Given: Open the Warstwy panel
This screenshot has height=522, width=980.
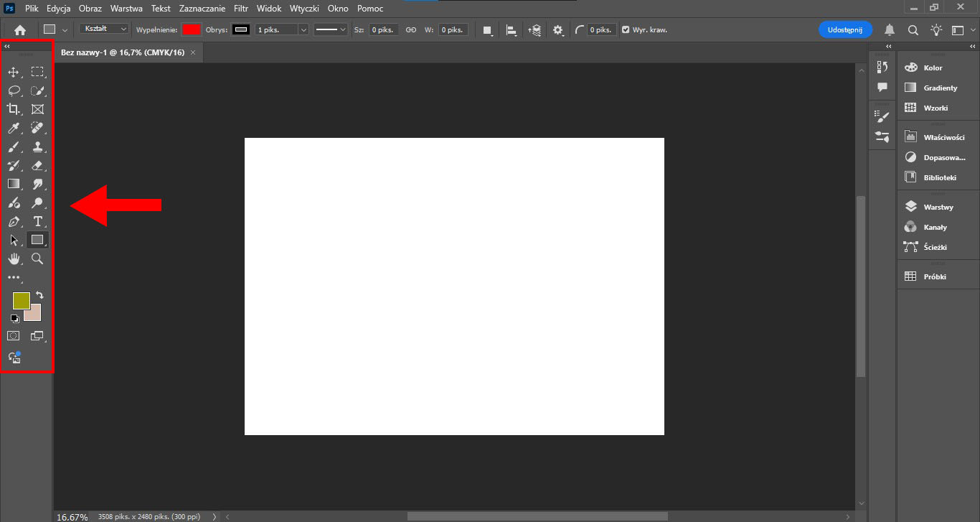Looking at the screenshot, I should (938, 207).
